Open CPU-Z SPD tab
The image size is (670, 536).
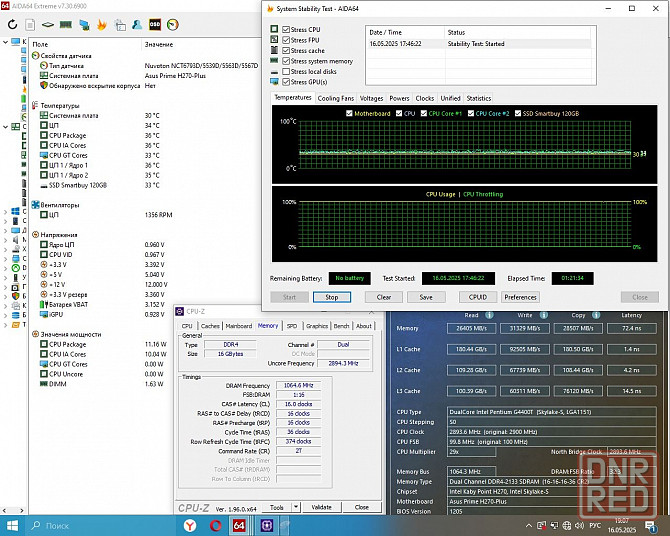click(292, 326)
